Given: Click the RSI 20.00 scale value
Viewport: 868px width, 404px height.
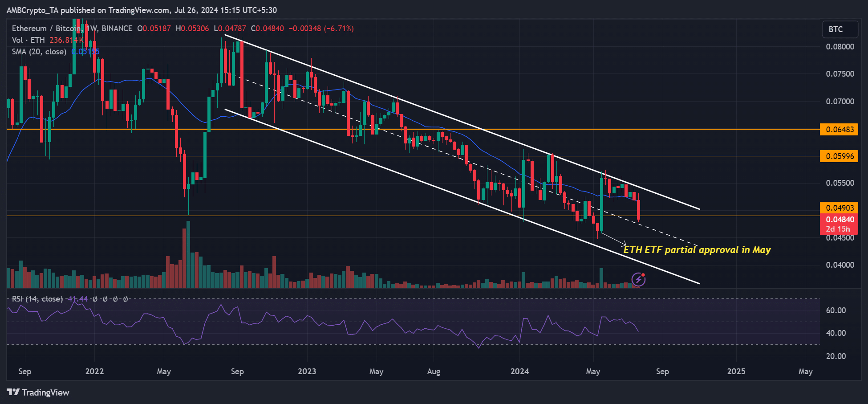Looking at the screenshot, I should 836,356.
